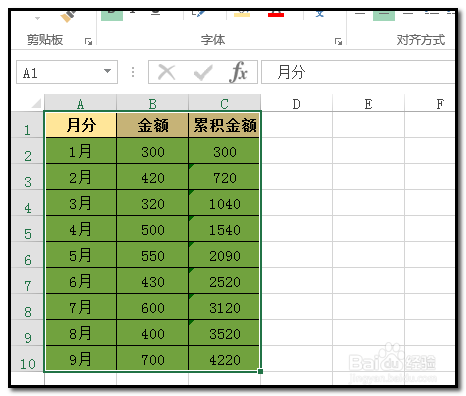Viewport: 466px width, 396px height.
Task: Click the 累积金额 header cell
Action: (224, 125)
